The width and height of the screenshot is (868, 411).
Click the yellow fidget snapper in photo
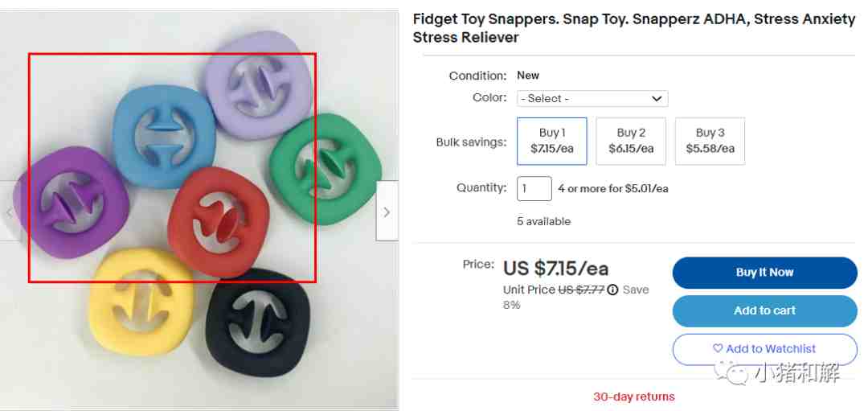(x=141, y=301)
